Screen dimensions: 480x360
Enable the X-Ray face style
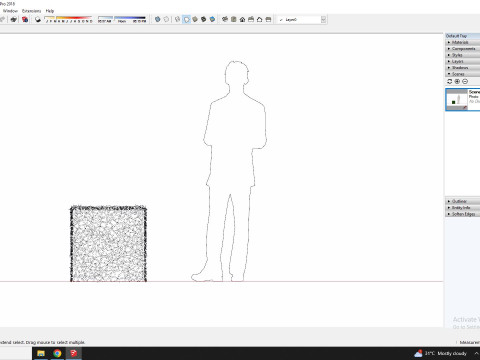[158, 19]
